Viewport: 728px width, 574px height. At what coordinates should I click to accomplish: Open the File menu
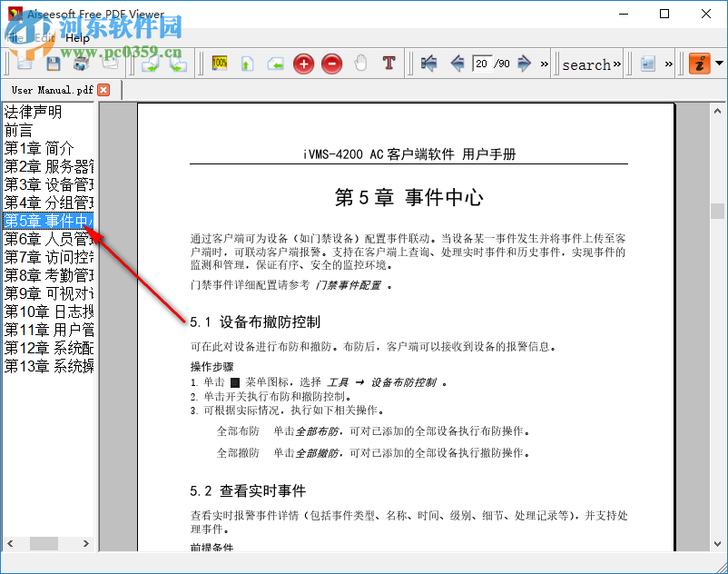14,38
